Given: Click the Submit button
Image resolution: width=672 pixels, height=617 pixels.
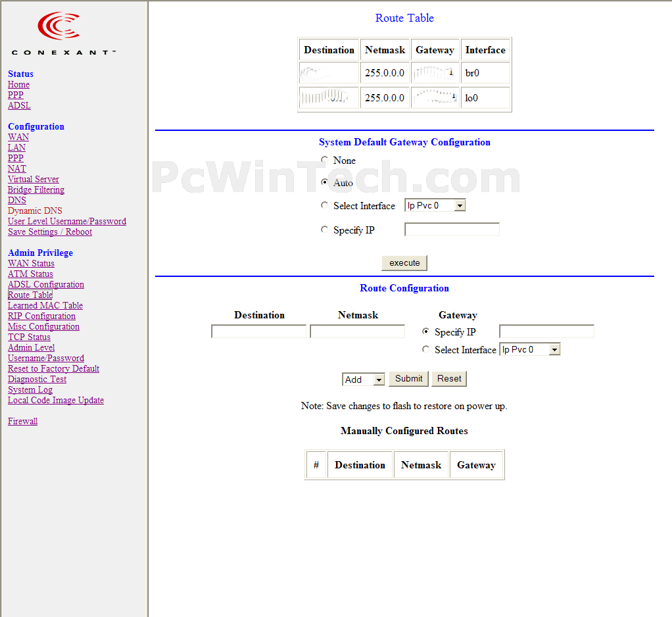Looking at the screenshot, I should coord(408,379).
